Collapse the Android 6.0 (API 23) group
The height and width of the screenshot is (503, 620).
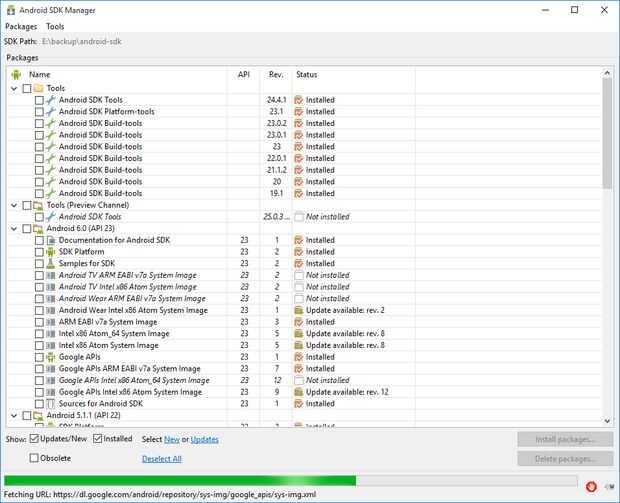pyautogui.click(x=14, y=229)
